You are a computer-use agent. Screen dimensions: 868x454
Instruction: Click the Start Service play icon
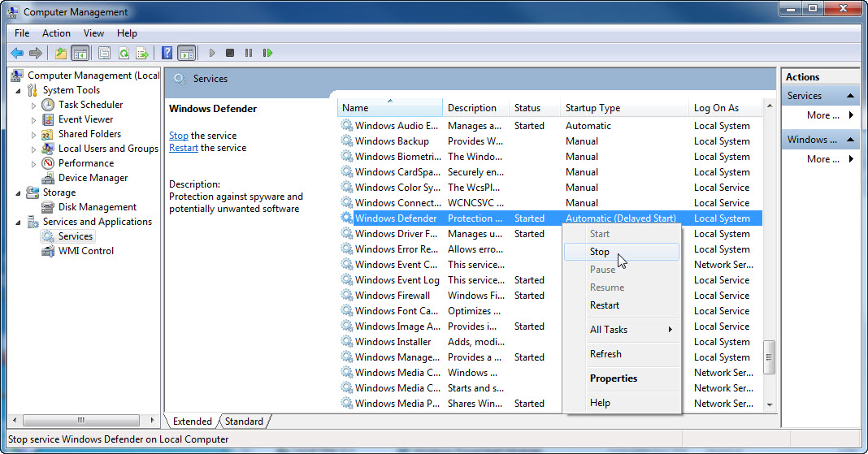211,53
